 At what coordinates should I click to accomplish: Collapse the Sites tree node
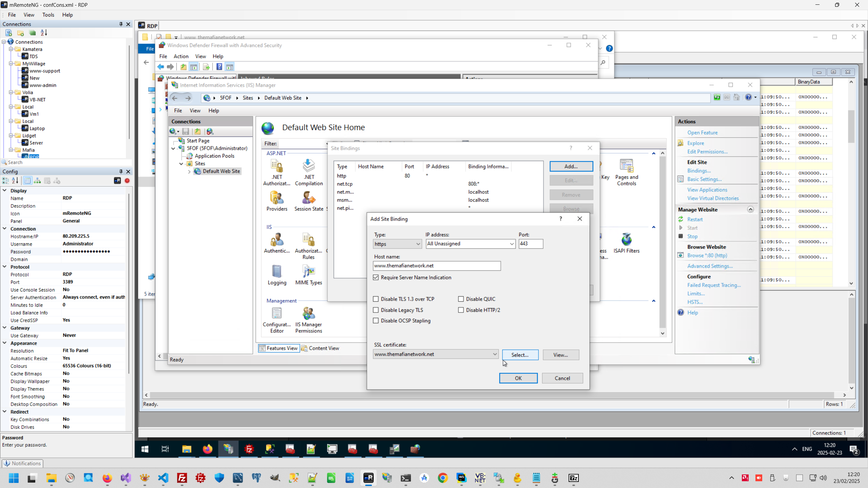click(x=181, y=163)
